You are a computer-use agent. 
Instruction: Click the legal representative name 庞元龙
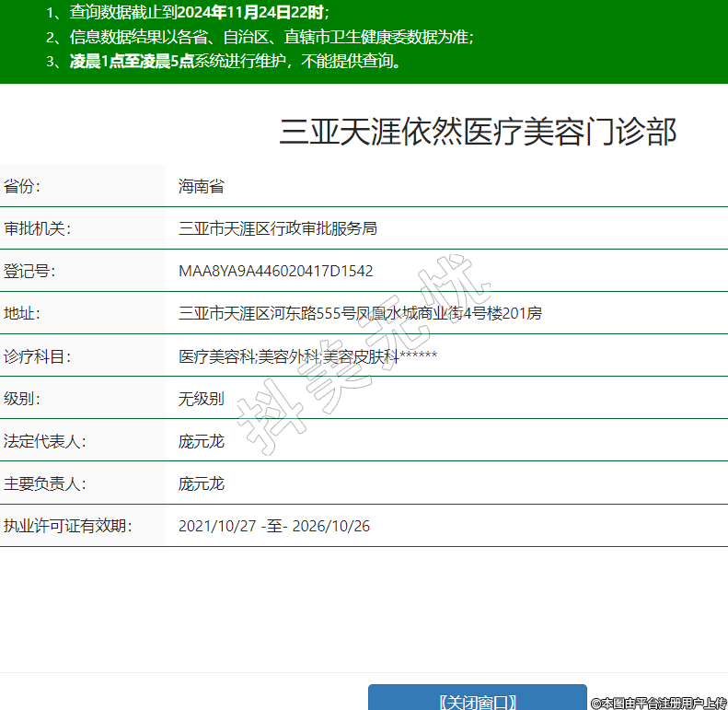(x=201, y=441)
